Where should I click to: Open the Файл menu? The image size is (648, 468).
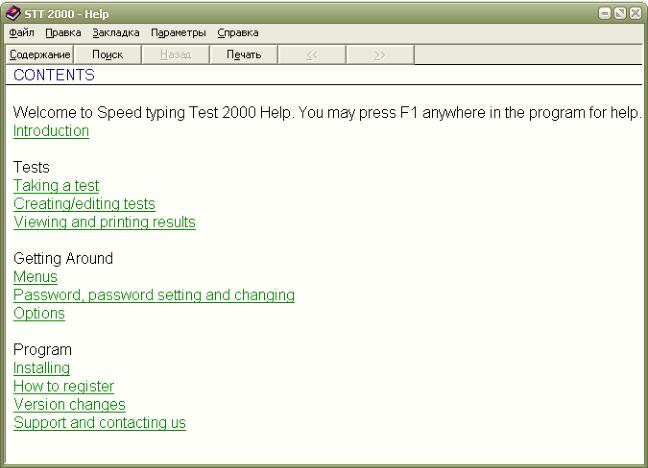point(21,34)
